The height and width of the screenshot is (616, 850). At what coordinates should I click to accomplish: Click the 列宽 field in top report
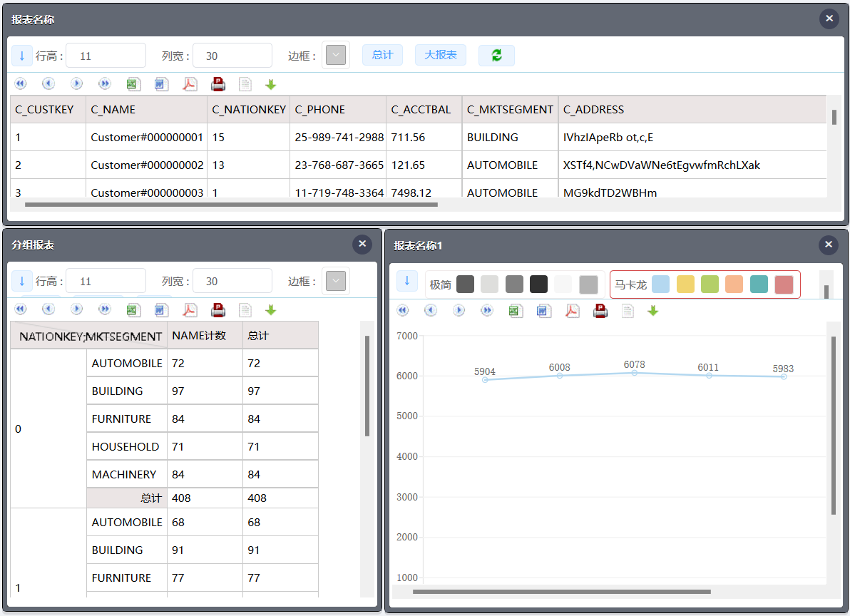pos(232,56)
